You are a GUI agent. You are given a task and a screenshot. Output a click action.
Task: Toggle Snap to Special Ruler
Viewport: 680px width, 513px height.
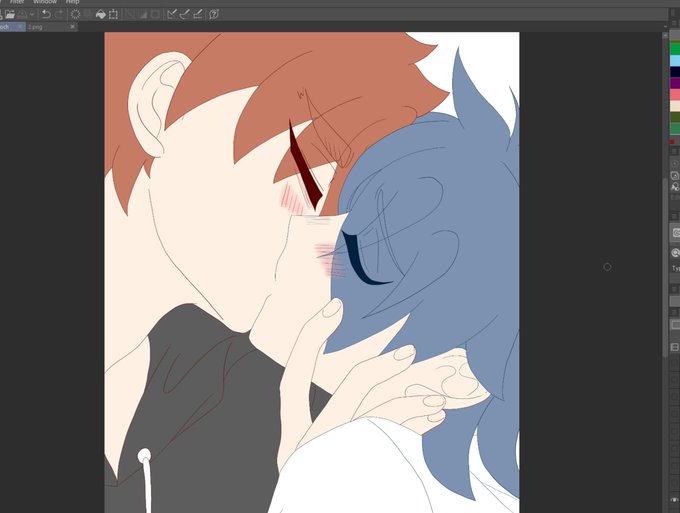tap(185, 14)
